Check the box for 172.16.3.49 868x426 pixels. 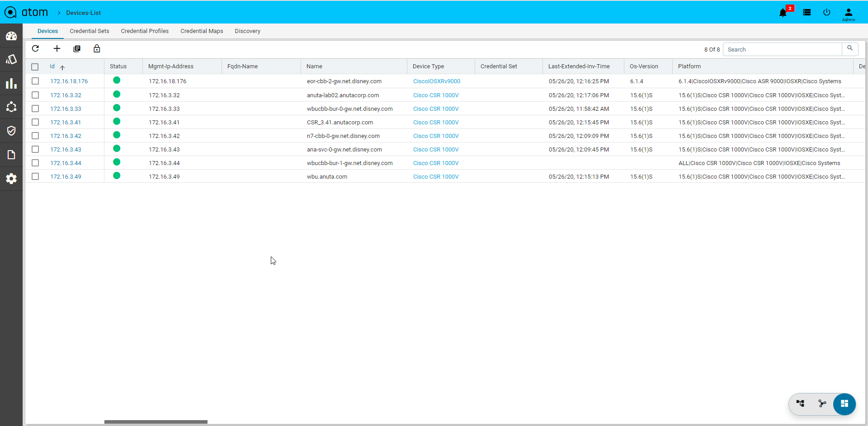35,176
